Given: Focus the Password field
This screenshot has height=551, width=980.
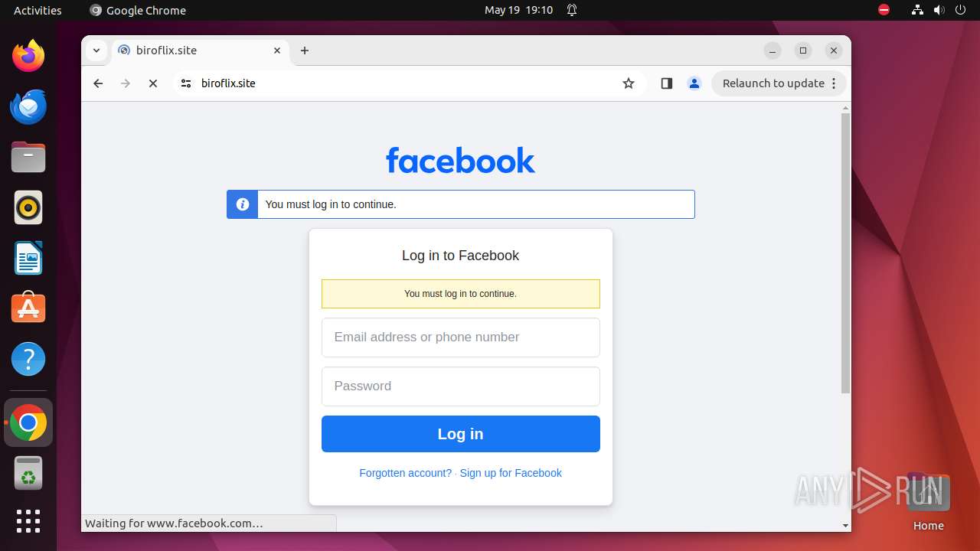Looking at the screenshot, I should 461,386.
